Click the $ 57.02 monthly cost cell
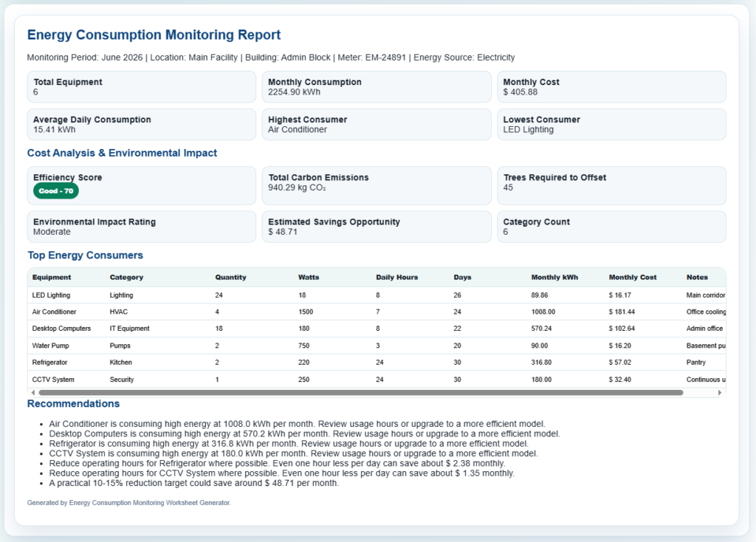 tap(620, 362)
